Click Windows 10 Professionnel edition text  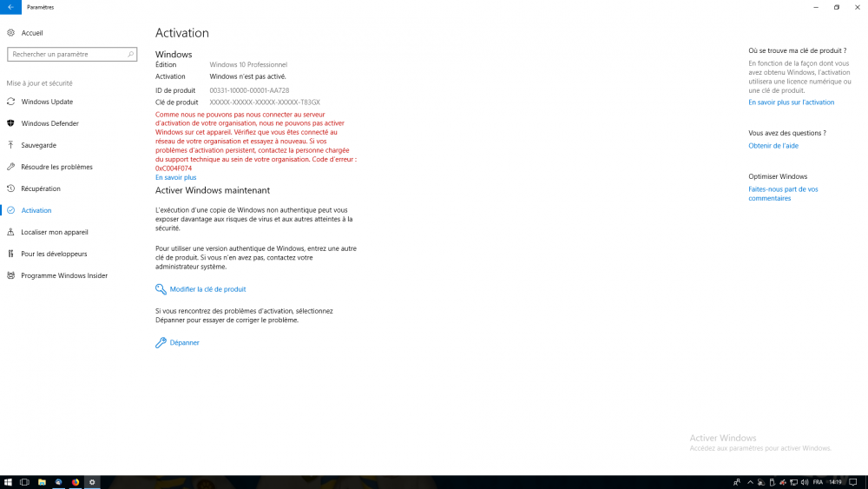[x=248, y=65]
